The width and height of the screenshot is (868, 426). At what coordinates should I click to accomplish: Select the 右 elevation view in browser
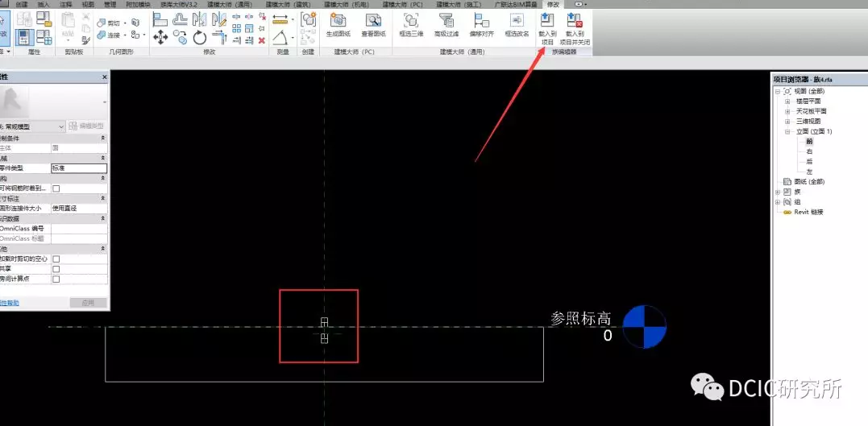click(809, 151)
